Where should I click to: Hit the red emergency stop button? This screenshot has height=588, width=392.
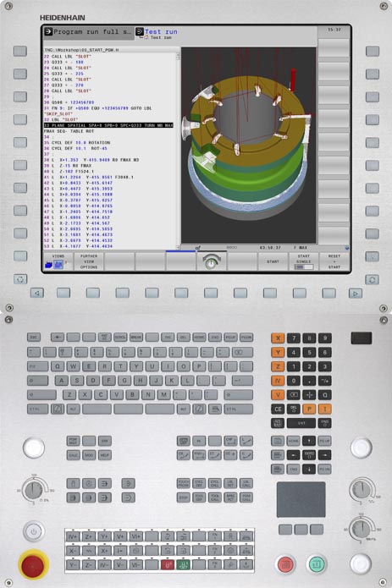(x=33, y=564)
